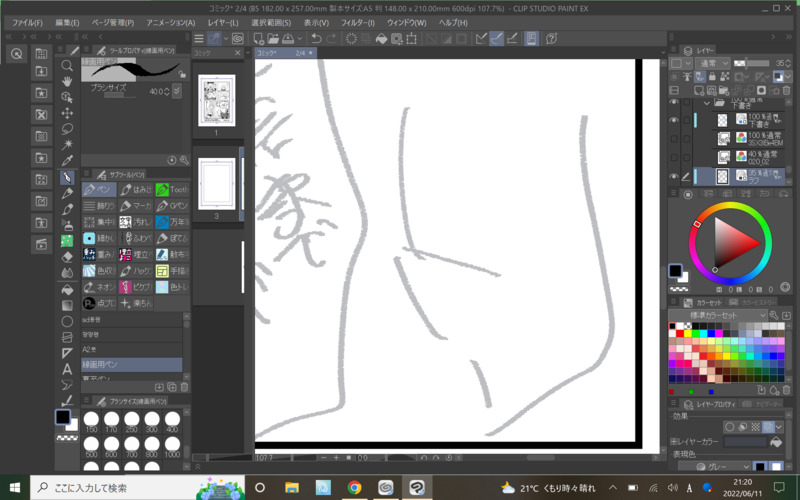Click the New file icon in command bar
Viewport: 800px width, 500px height.
pos(258,38)
